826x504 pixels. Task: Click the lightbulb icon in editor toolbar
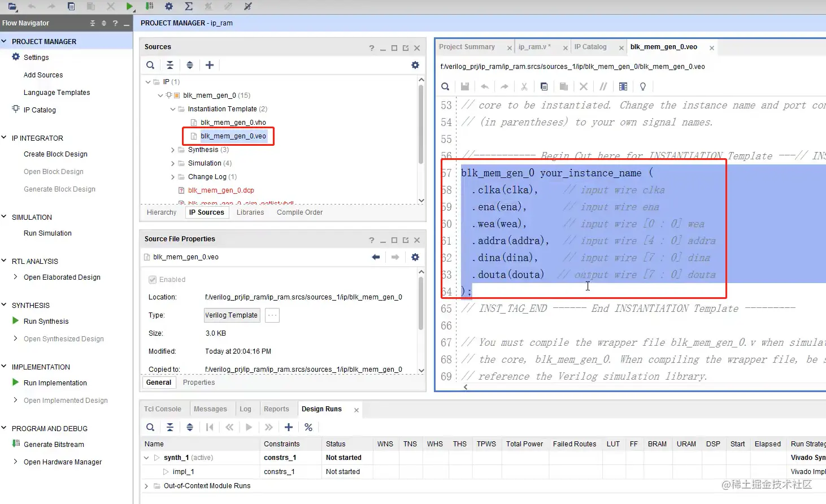tap(643, 86)
